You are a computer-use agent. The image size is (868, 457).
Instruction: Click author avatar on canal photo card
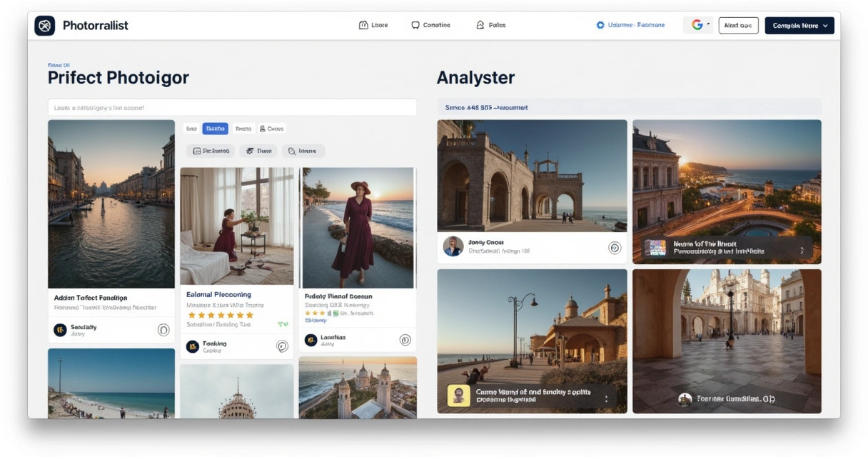click(60, 330)
